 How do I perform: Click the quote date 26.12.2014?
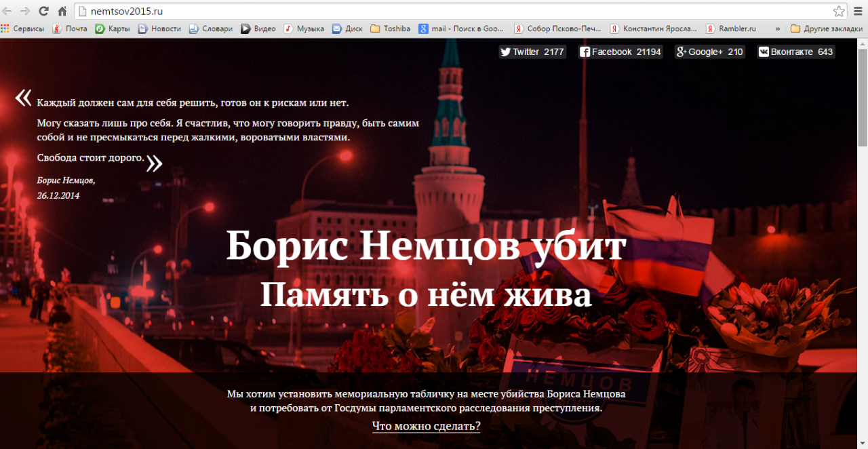(x=58, y=195)
